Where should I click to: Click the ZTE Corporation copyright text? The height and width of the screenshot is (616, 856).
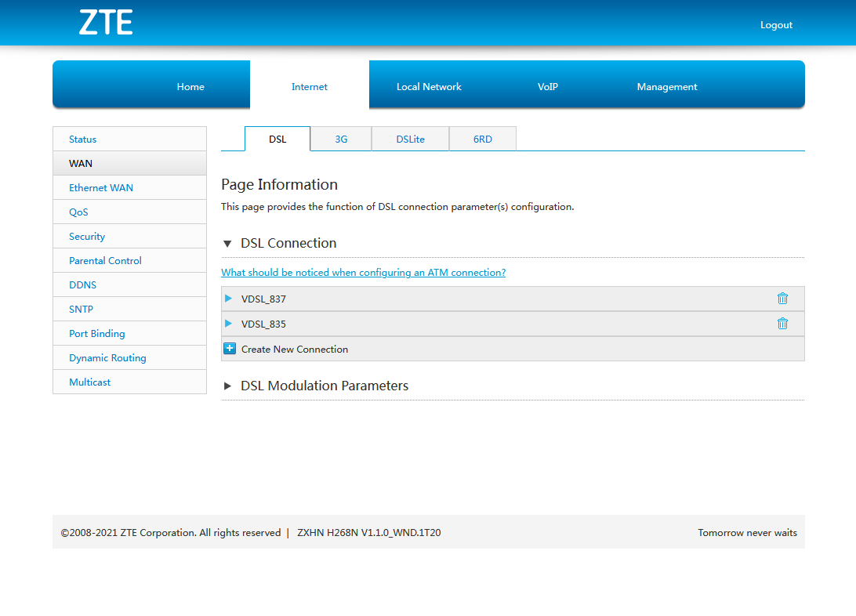point(171,532)
